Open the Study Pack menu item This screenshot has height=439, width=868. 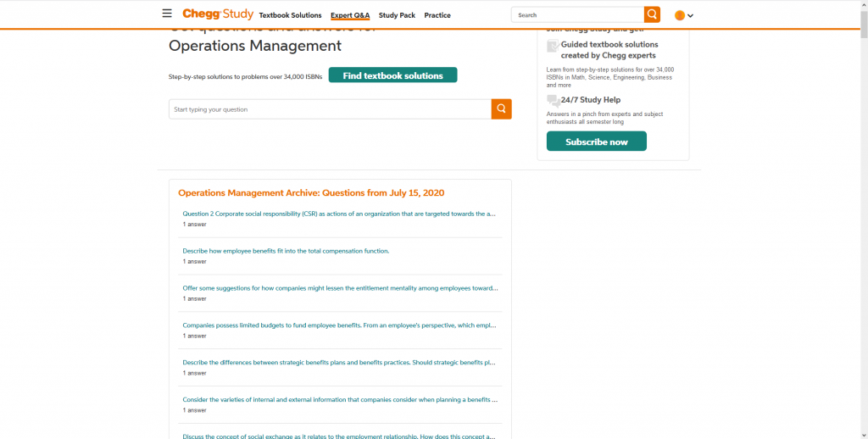click(x=397, y=15)
